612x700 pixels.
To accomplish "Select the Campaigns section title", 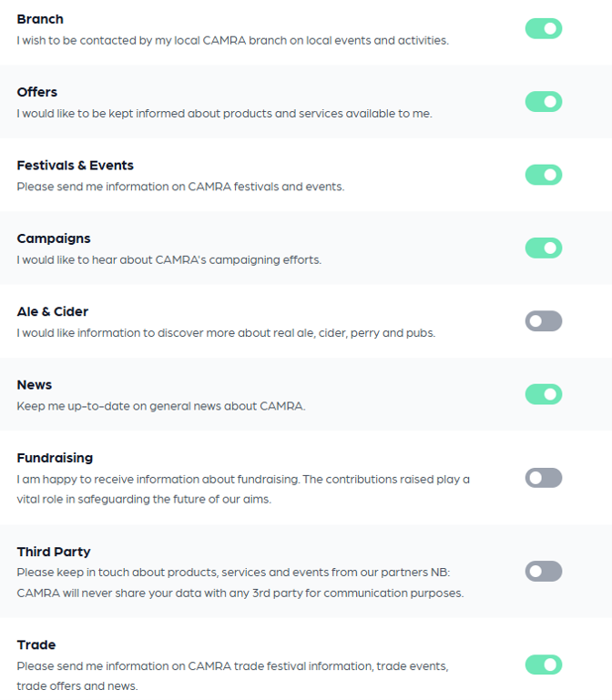I will pyautogui.click(x=54, y=238).
